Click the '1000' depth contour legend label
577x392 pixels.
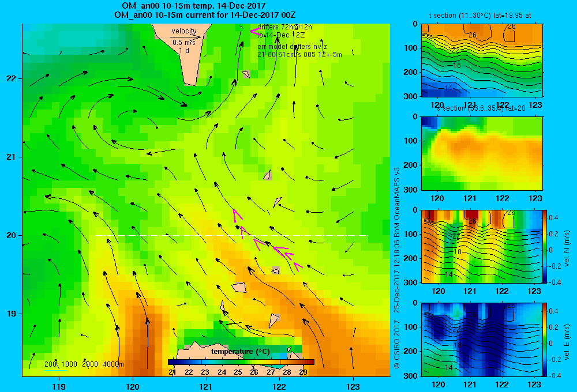(x=69, y=364)
